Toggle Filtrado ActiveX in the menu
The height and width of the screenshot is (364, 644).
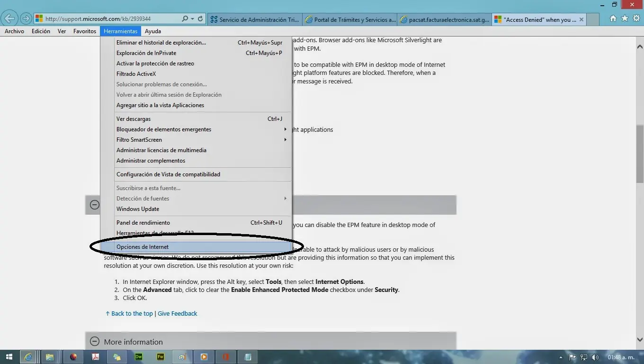coord(203,74)
